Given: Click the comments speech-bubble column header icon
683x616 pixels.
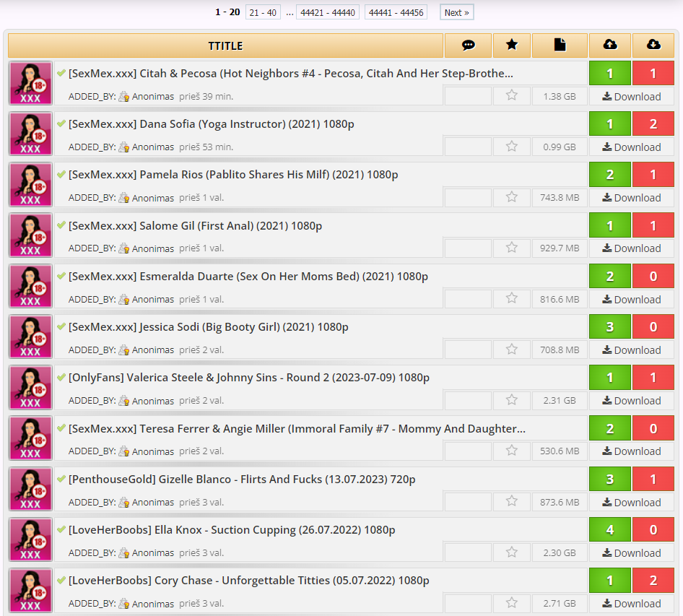Looking at the screenshot, I should click(x=469, y=45).
